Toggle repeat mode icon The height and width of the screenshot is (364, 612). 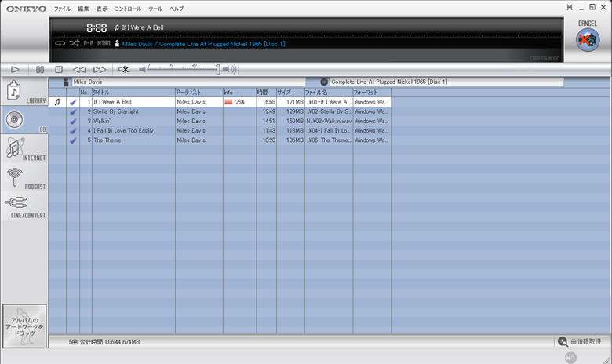pyautogui.click(x=60, y=43)
